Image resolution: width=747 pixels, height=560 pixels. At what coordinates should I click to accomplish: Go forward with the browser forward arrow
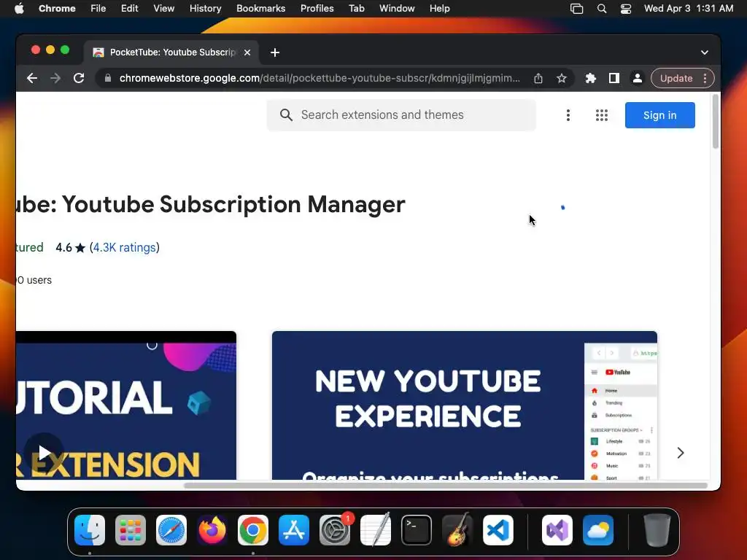tap(55, 78)
